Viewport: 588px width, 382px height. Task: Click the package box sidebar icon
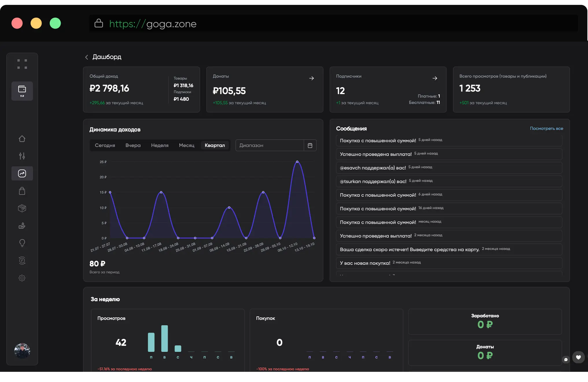click(x=22, y=208)
